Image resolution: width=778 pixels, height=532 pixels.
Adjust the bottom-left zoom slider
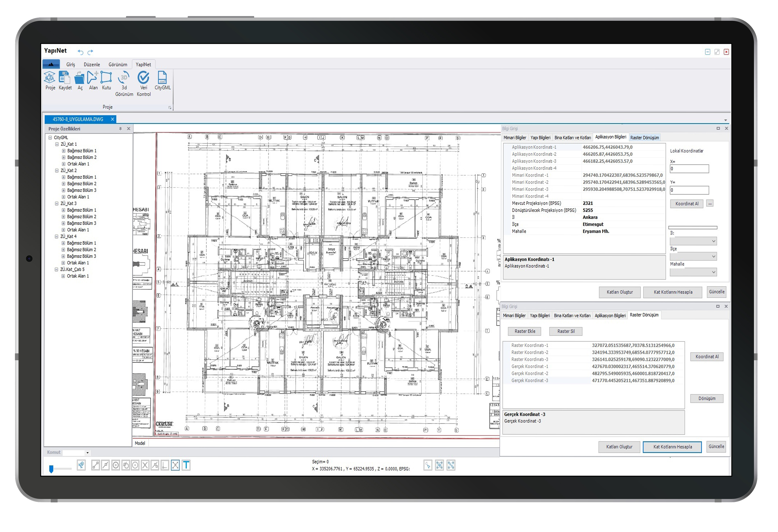click(51, 469)
